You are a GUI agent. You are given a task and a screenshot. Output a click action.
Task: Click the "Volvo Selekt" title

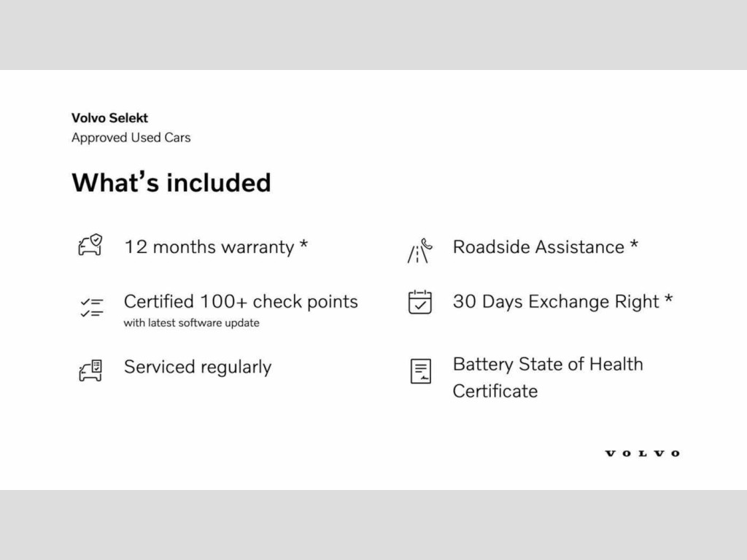tap(109, 117)
